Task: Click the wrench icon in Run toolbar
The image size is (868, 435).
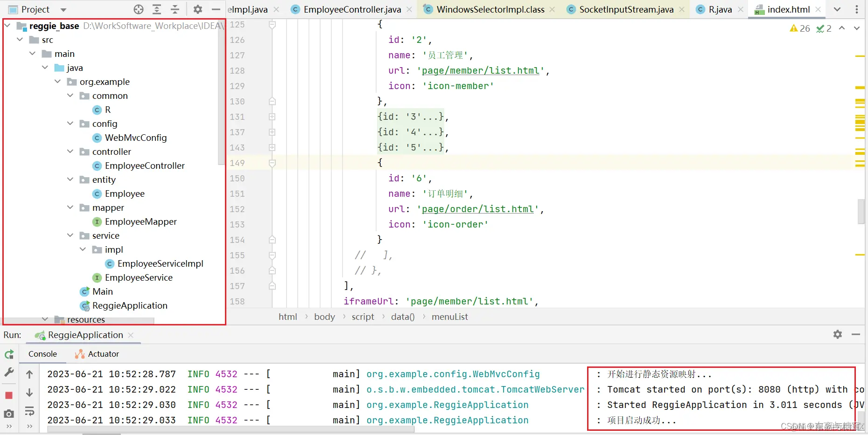Action: [9, 372]
